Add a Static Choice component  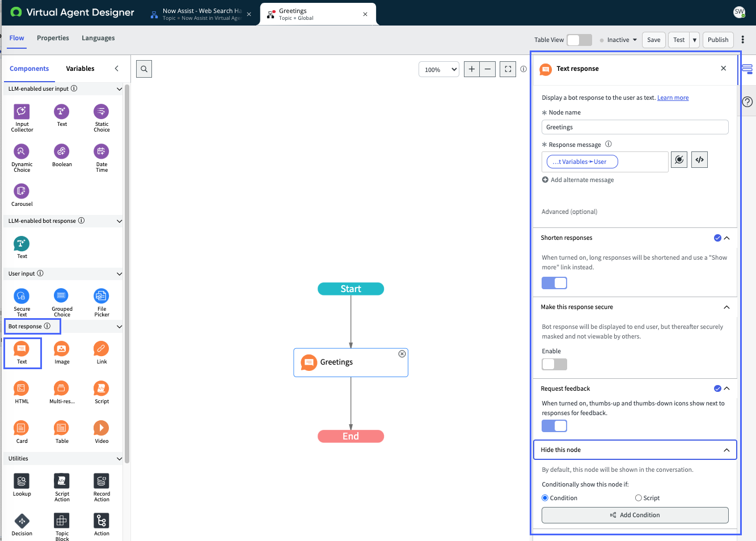click(102, 118)
